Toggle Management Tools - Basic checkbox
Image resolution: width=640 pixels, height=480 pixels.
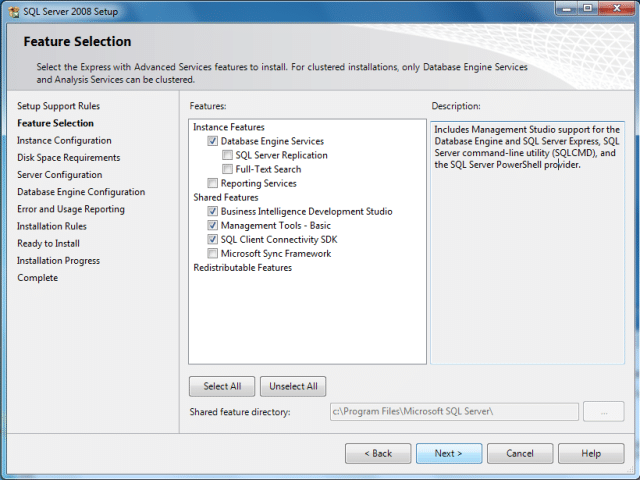point(212,225)
